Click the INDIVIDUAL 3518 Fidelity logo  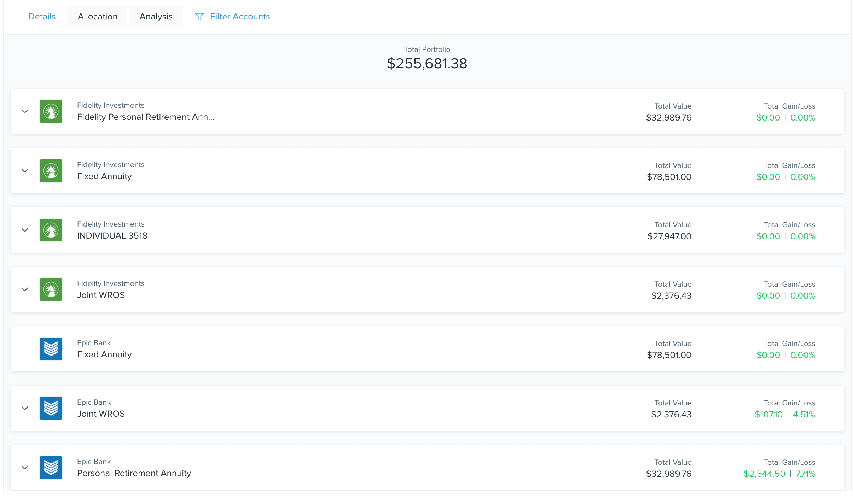click(x=51, y=230)
